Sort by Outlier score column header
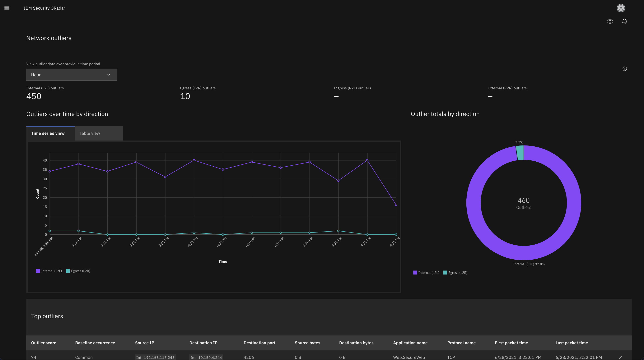The image size is (644, 360). pos(44,343)
